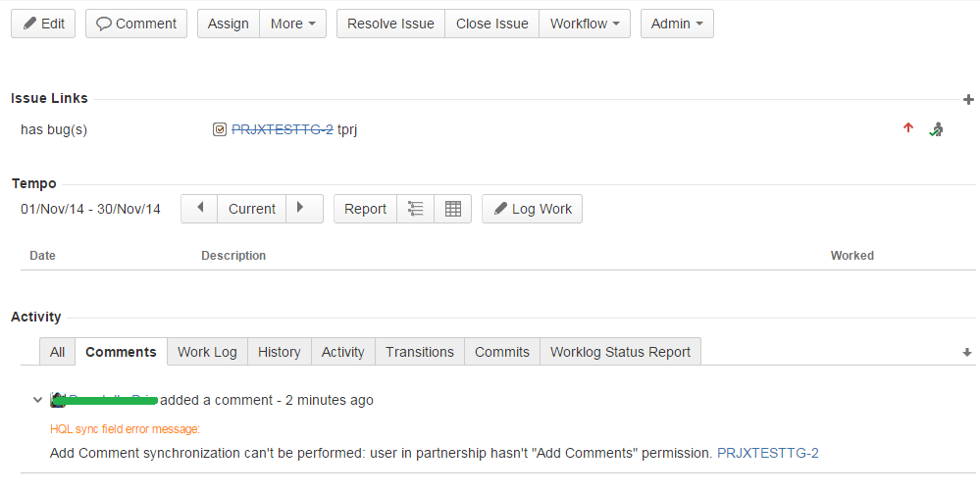Viewport: 980px width, 493px height.
Task: Toggle activity sort order arrow
Action: (967, 352)
